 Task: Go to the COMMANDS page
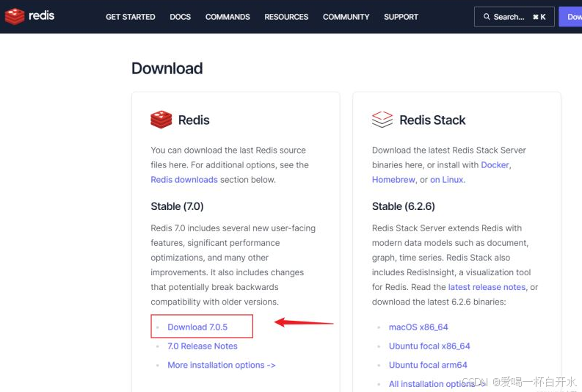228,17
